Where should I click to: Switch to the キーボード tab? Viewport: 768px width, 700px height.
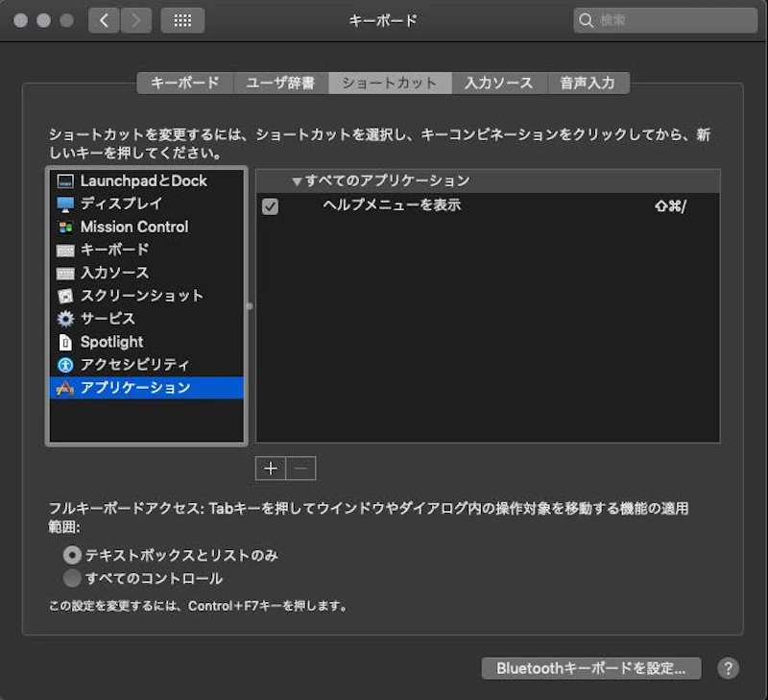click(x=185, y=83)
